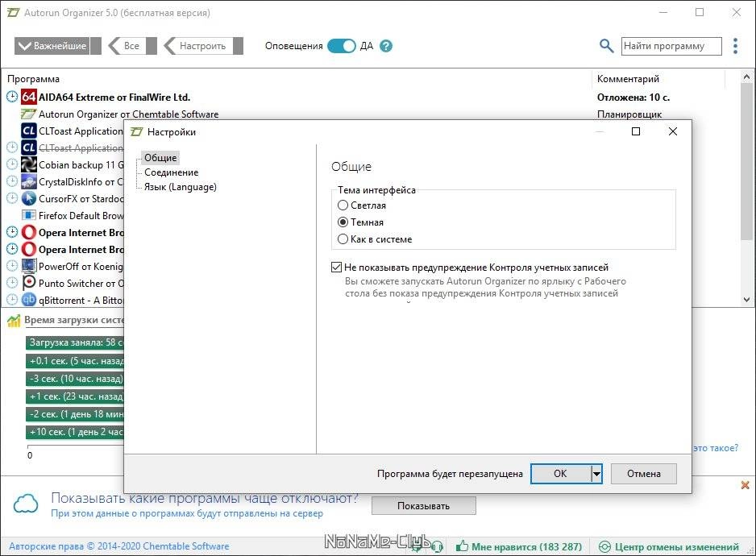Click the +0.1 сек. boot time bar
This screenshot has width=756, height=556.
(75, 360)
